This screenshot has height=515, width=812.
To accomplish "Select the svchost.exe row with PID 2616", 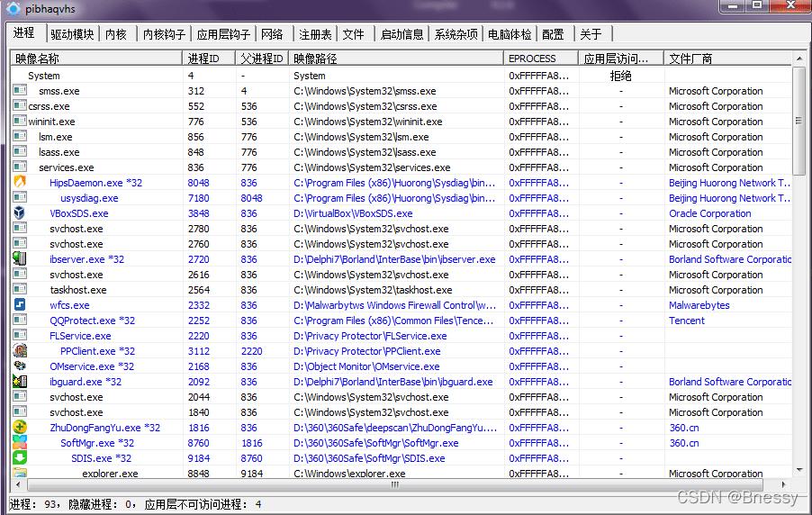I will [77, 275].
